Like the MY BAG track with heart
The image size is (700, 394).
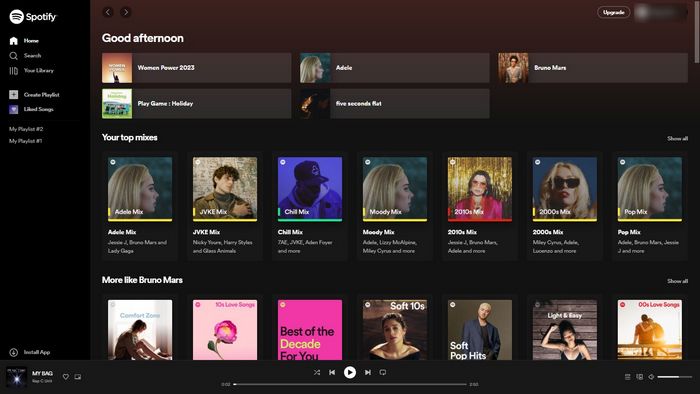pos(66,377)
